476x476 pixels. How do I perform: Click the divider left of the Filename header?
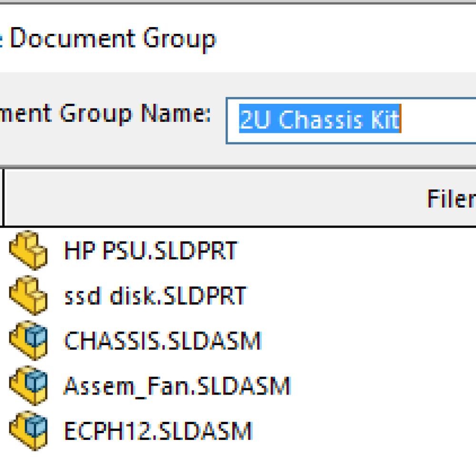click(4, 198)
